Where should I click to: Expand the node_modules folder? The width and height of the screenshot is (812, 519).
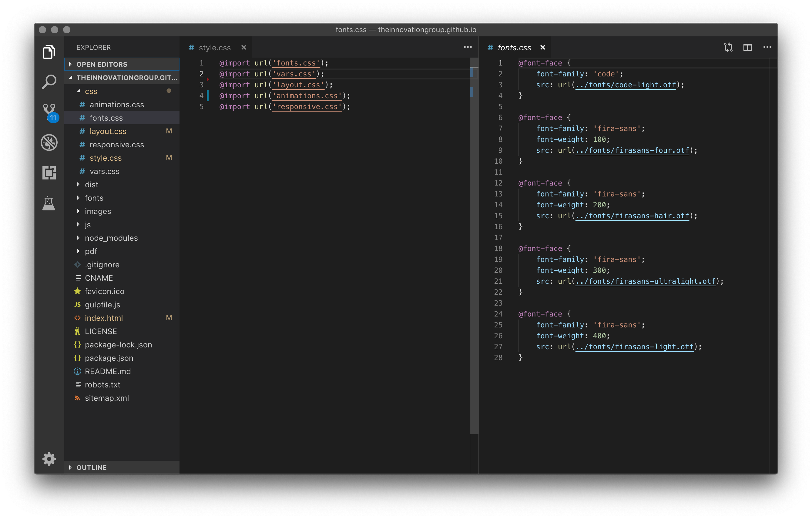[x=111, y=238]
